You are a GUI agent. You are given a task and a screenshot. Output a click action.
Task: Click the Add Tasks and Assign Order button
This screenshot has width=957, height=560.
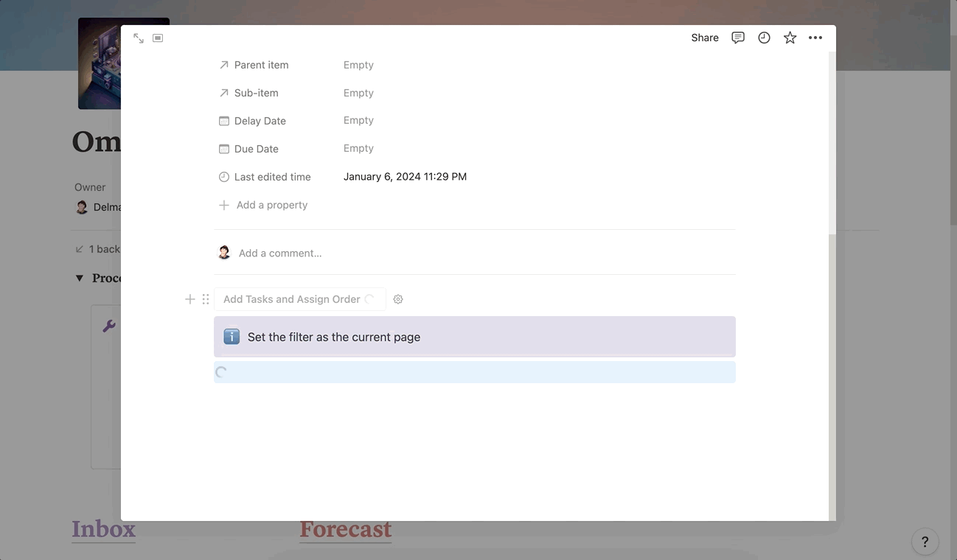[x=299, y=299]
